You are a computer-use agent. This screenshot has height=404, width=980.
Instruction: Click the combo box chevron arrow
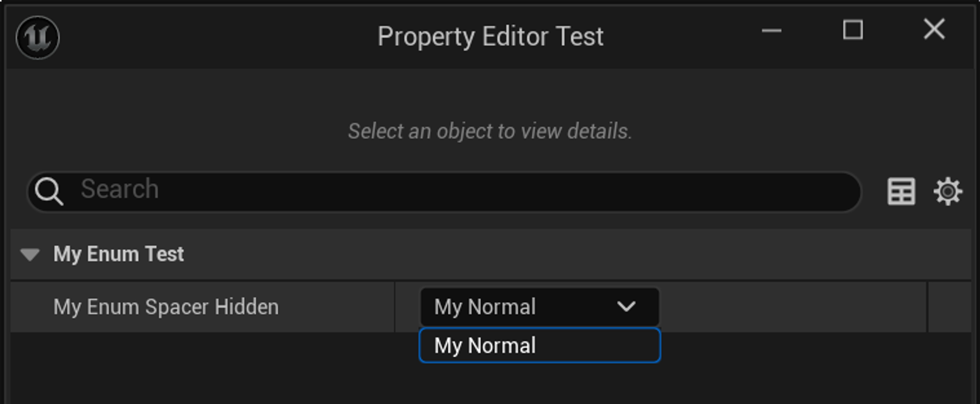[x=626, y=307]
